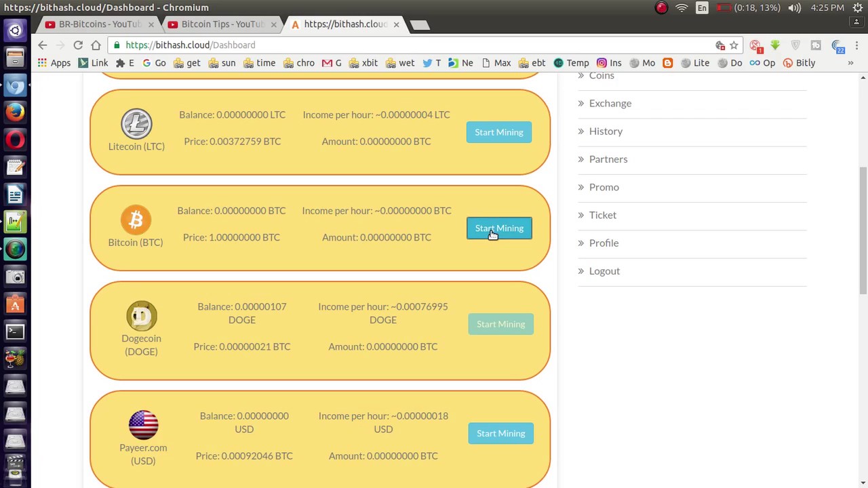This screenshot has height=488, width=868.
Task: Open the Bitly bookmark
Action: click(799, 63)
